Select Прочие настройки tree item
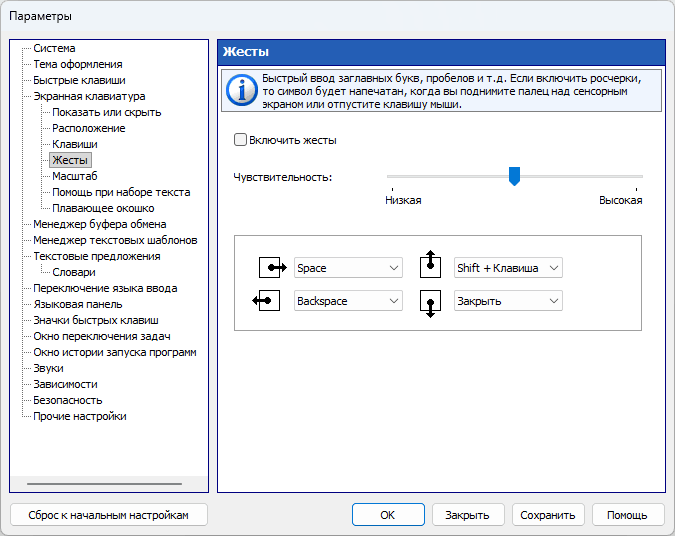Screen dimensions: 675x536 80,416
